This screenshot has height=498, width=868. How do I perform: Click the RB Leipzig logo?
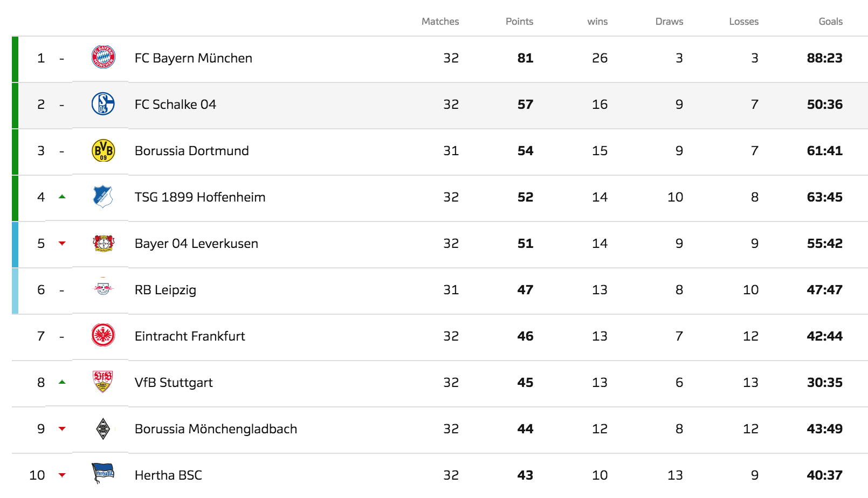coord(103,289)
